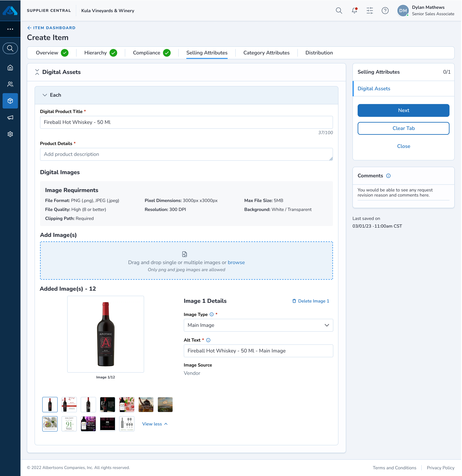The image size is (462, 476).
Task: Click the header search magnifier icon
Action: coord(339,10)
